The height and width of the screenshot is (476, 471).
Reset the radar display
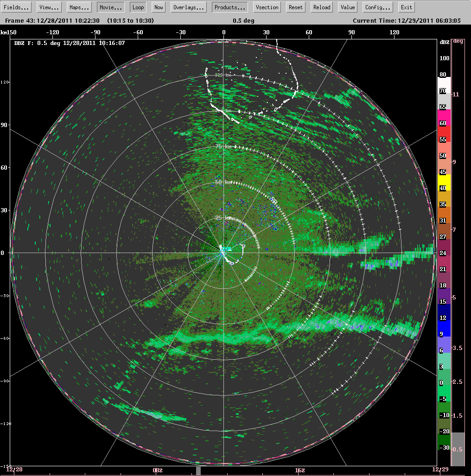[295, 7]
